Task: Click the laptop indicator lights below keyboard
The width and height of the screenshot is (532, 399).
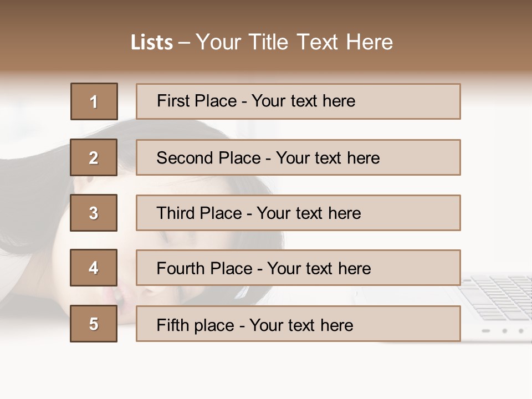Action: (x=504, y=331)
